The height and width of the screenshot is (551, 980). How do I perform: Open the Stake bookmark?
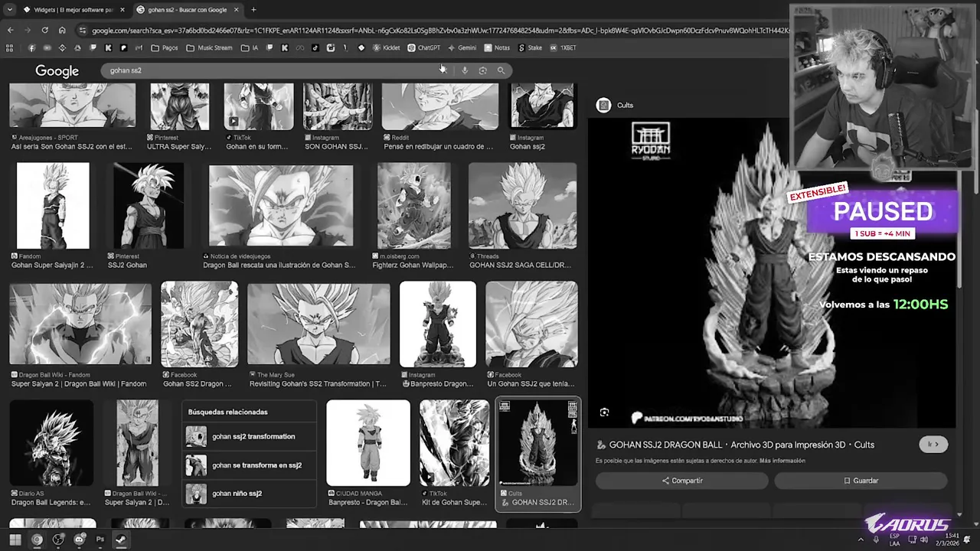pyautogui.click(x=530, y=47)
